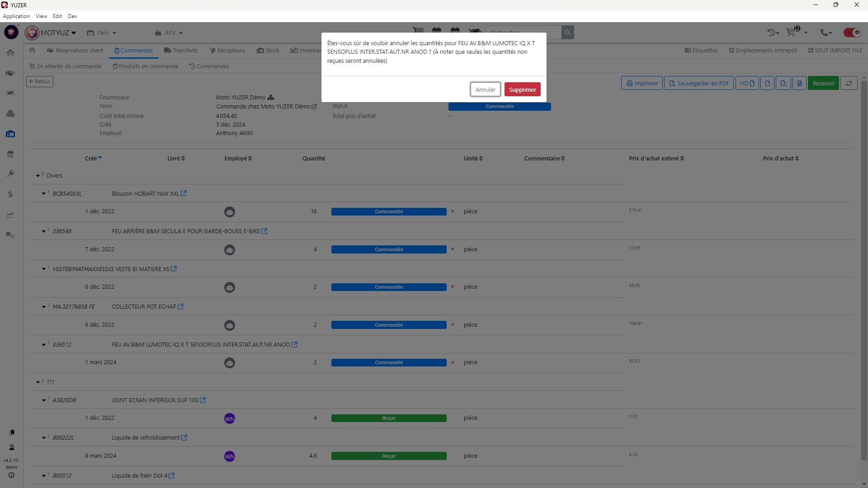Click the history clock icon
This screenshot has height=488, width=868.
[772, 33]
